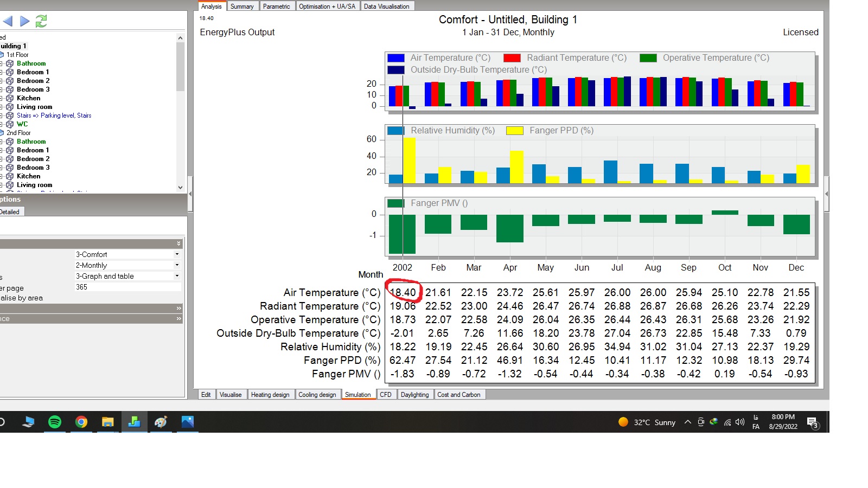This screenshot has height=488, width=868.
Task: Click the 1st Floor WC zone icon
Action: pyautogui.click(x=10, y=124)
